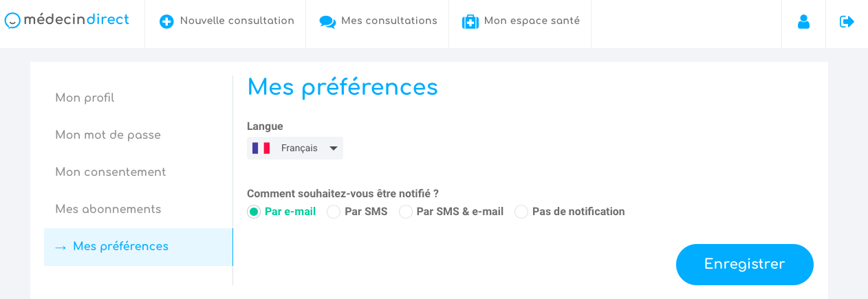Click the French flag icon
Viewport: 868px width, 299px height.
point(261,148)
